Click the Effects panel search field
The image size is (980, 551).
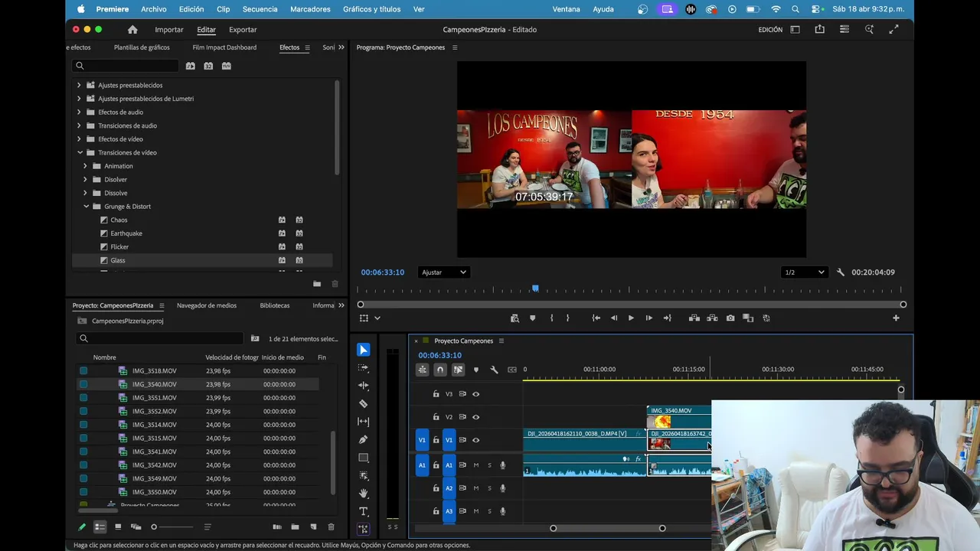126,66
